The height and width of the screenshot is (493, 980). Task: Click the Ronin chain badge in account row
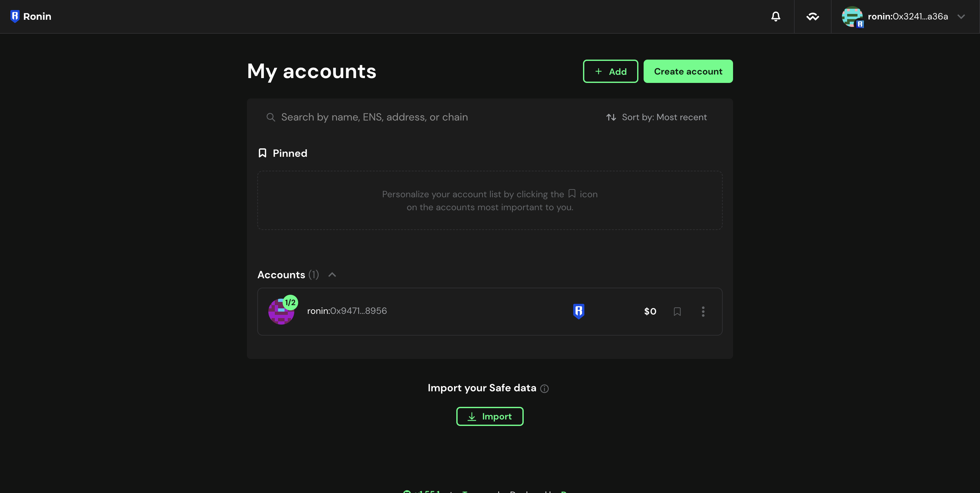pyautogui.click(x=579, y=311)
